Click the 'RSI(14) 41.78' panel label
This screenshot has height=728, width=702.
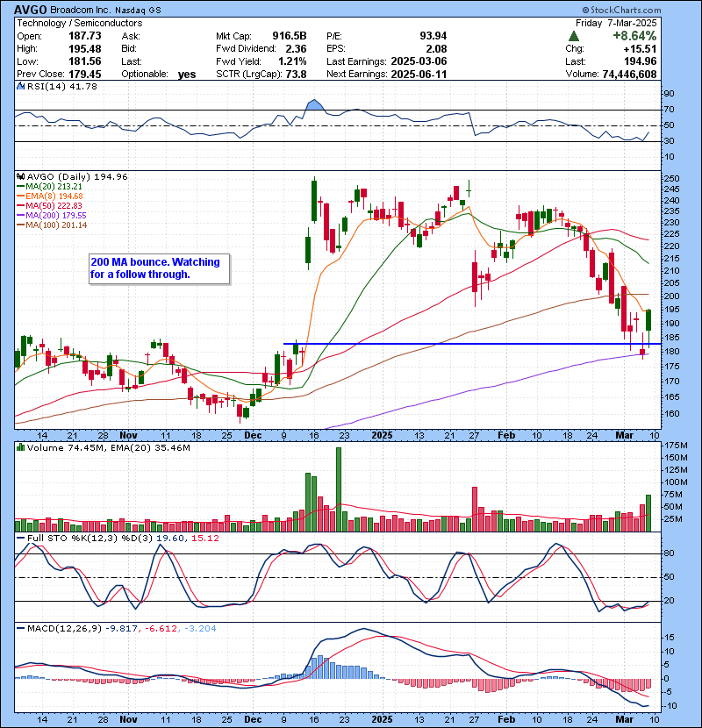coord(61,86)
